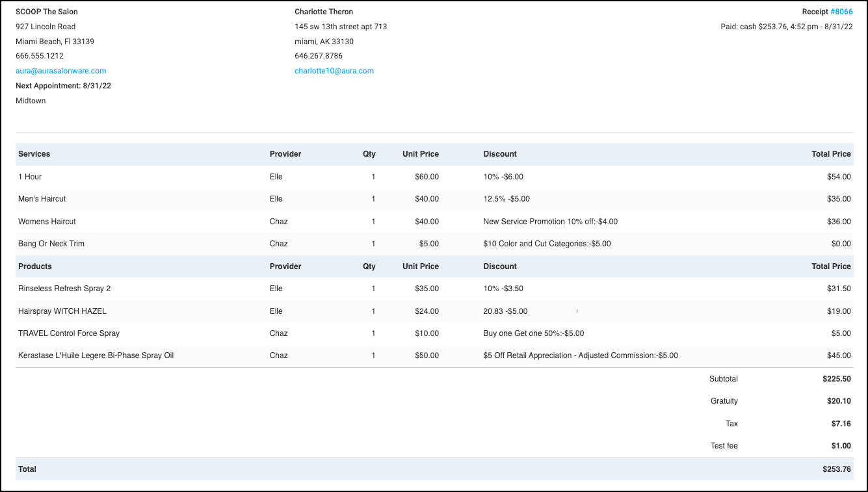
Task: Select the Test fee amount $1.00
Action: point(841,446)
